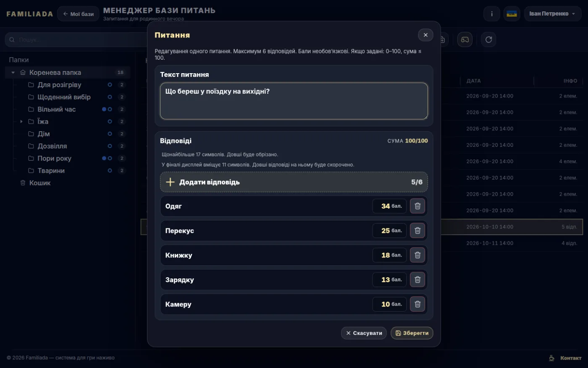Click into the question text area

[x=294, y=101]
